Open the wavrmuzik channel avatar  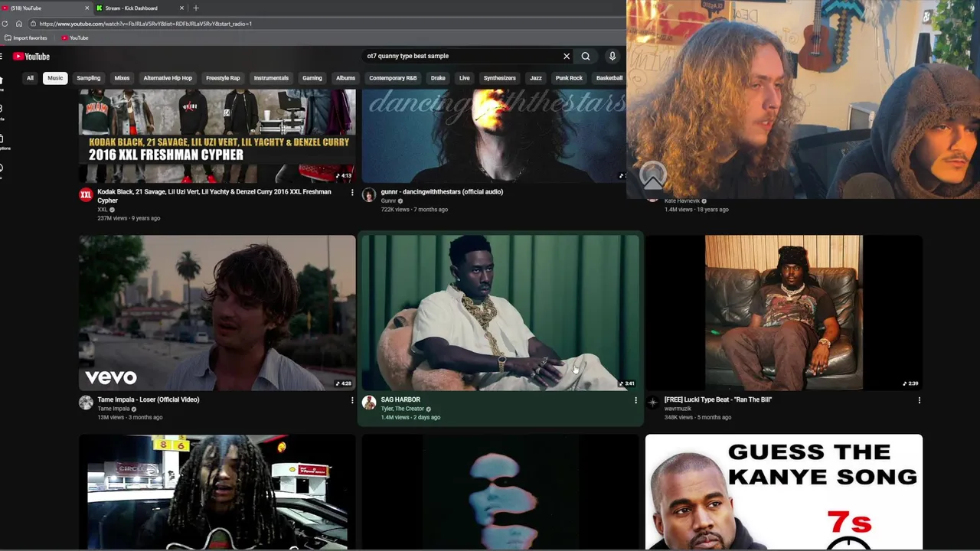(652, 403)
